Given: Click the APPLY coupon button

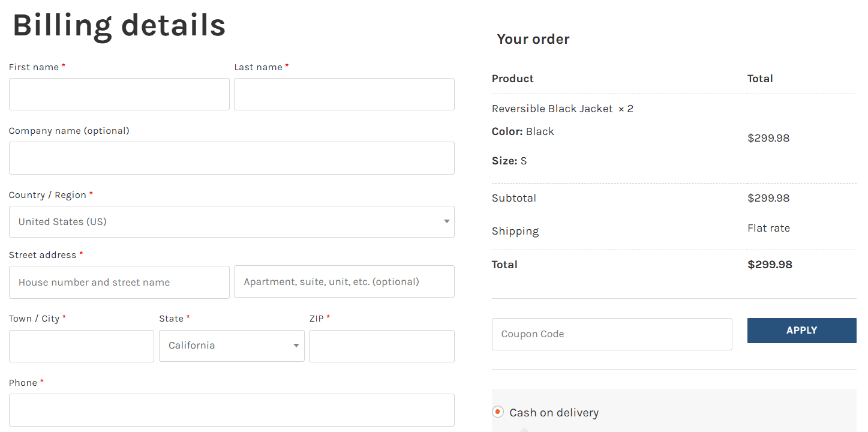Looking at the screenshot, I should click(801, 330).
